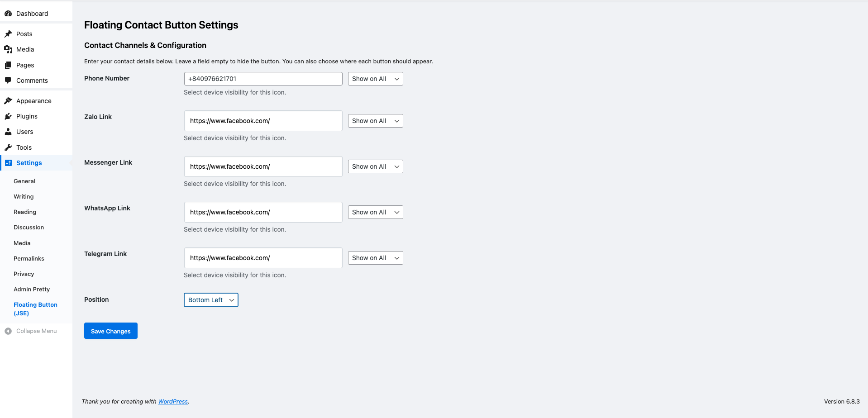
Task: Click the Users person icon
Action: [8, 132]
